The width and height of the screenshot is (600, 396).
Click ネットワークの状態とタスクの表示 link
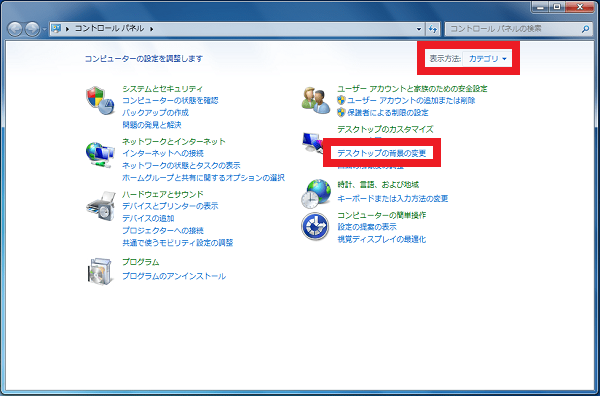[181, 166]
